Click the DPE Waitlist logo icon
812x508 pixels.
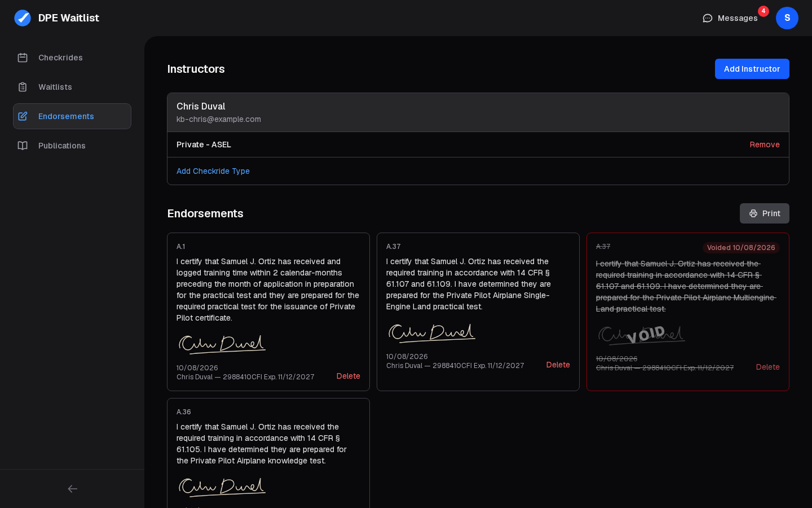pos(23,18)
